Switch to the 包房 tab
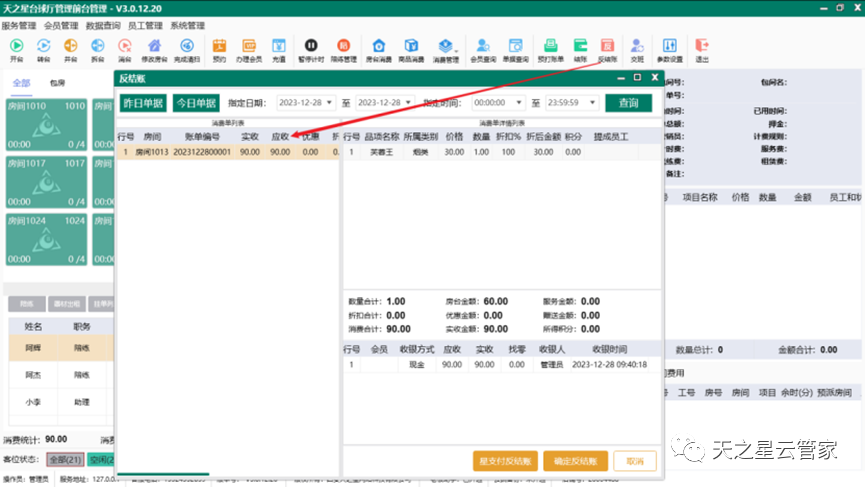This screenshot has height=487, width=865. click(58, 83)
